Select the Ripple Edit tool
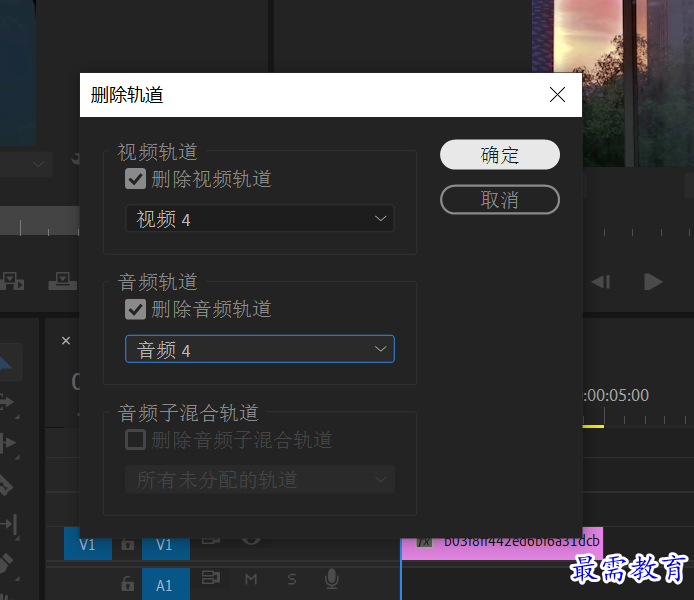694x600 pixels. coord(8,442)
